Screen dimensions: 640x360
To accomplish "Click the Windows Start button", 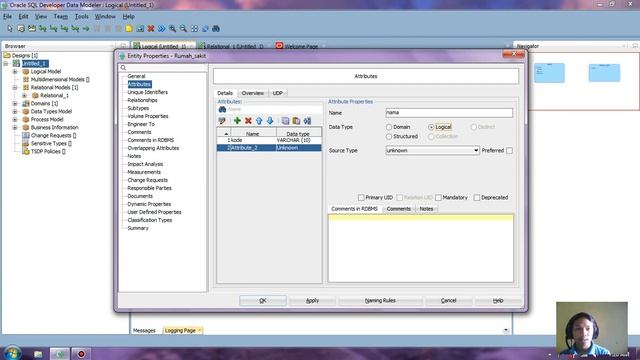I will [x=12, y=353].
